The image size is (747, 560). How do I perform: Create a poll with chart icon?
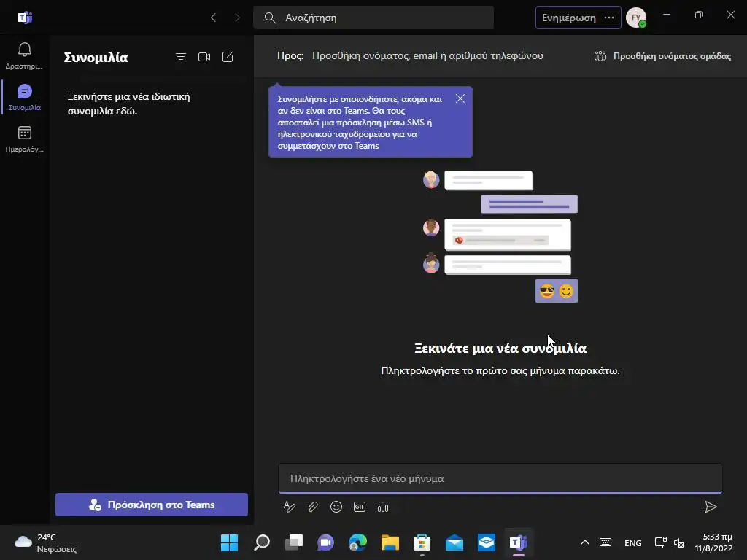pos(383,507)
